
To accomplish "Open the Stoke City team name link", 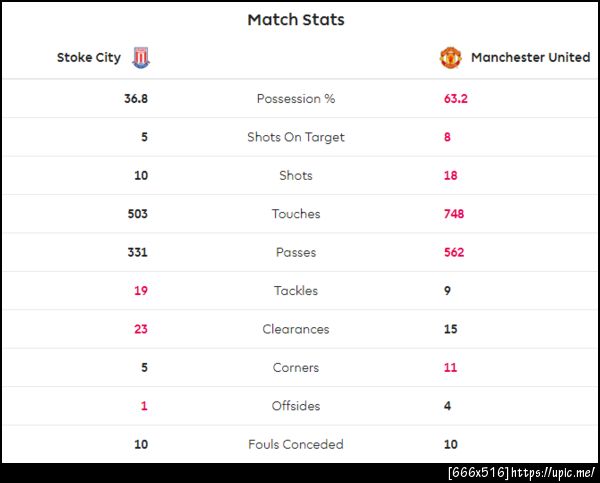I will [88, 58].
